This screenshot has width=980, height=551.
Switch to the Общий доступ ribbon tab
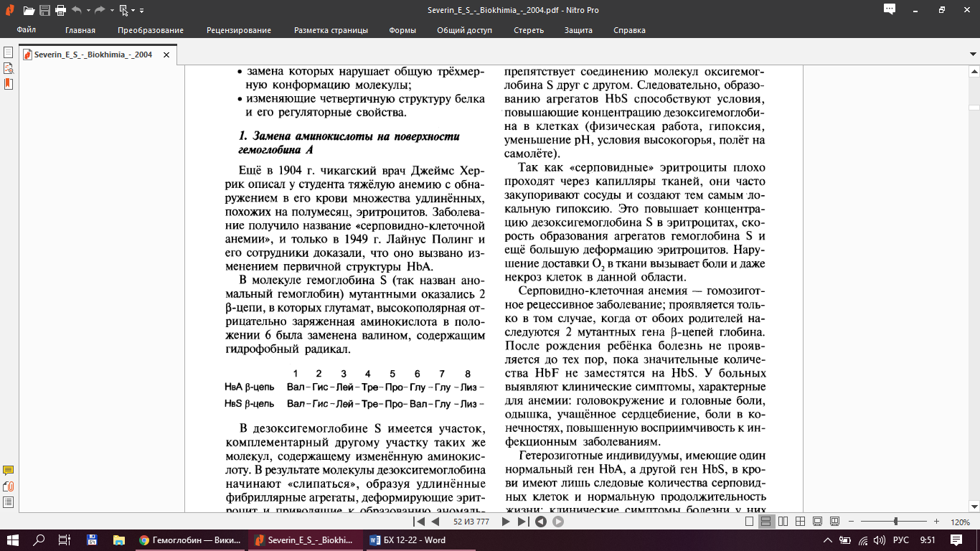(x=465, y=30)
